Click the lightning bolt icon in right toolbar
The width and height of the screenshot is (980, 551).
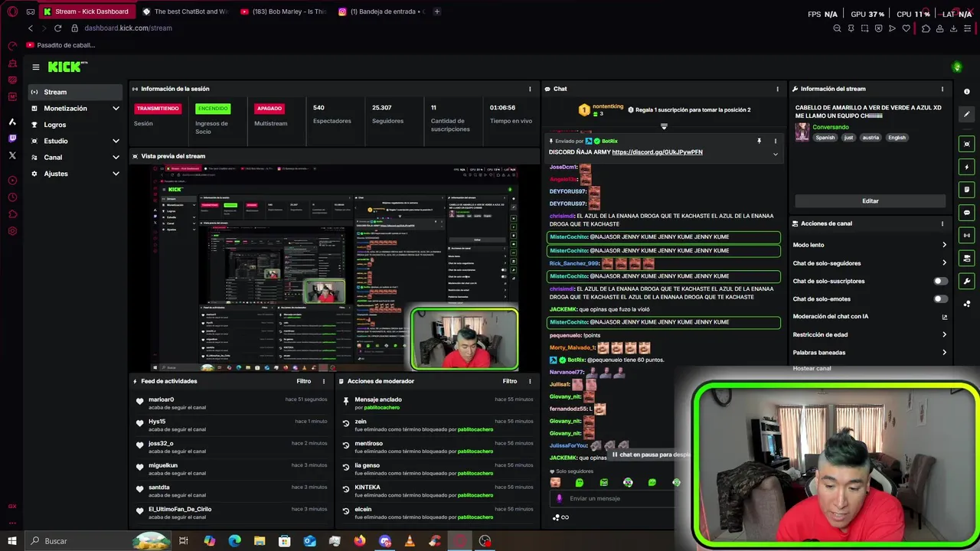967,167
